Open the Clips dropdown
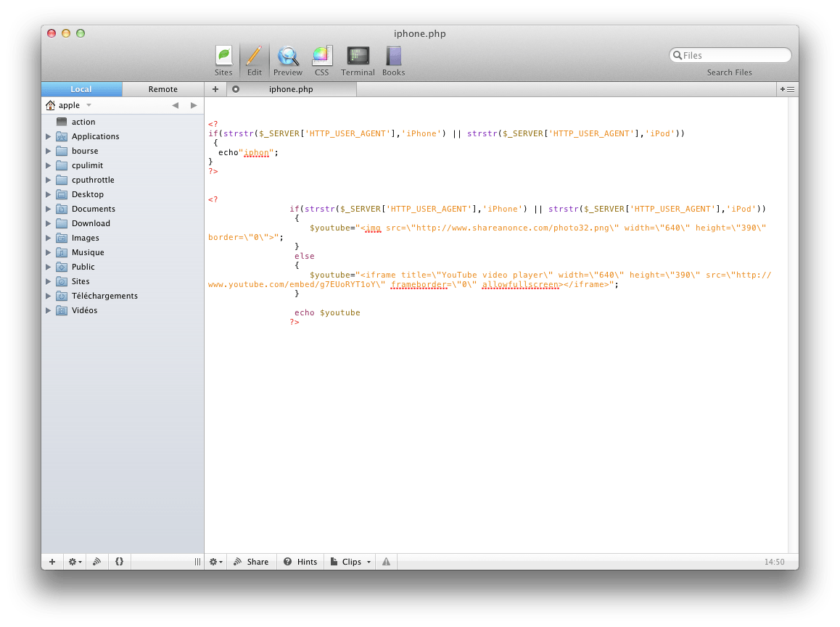The image size is (840, 627). click(350, 562)
